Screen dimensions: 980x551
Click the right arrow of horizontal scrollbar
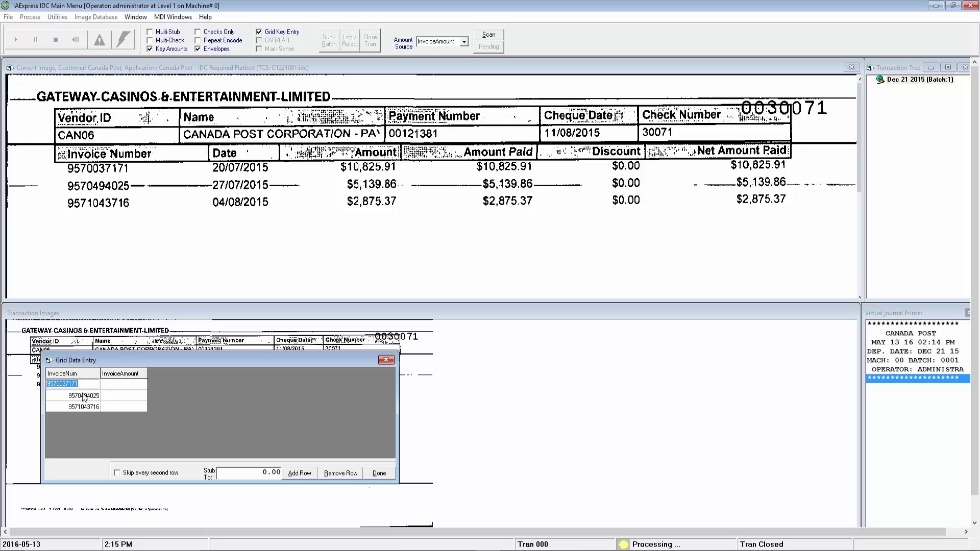966,532
